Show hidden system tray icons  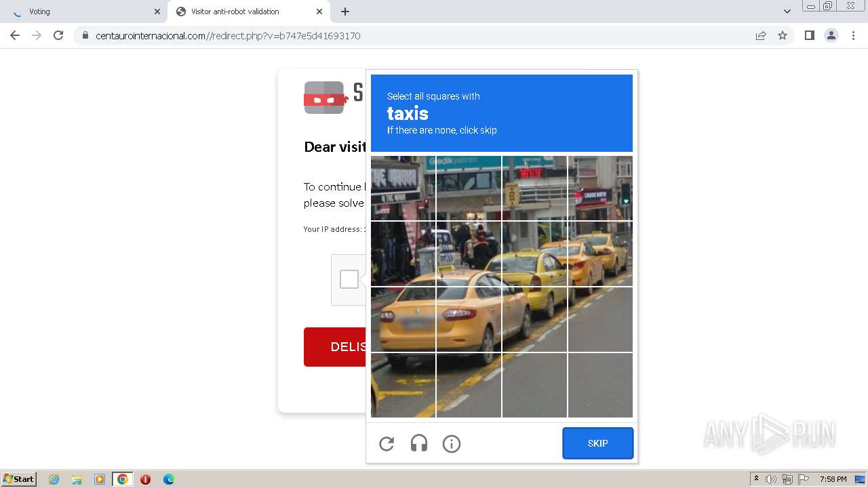point(756,479)
